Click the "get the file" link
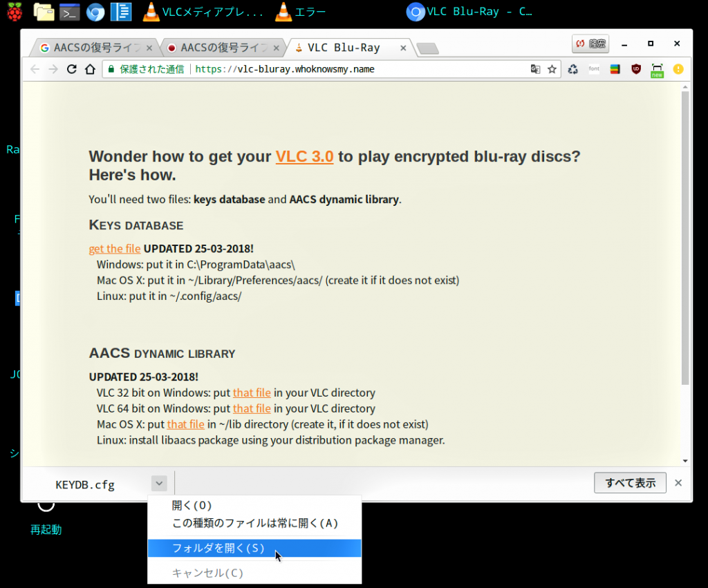708x588 pixels. (115, 249)
